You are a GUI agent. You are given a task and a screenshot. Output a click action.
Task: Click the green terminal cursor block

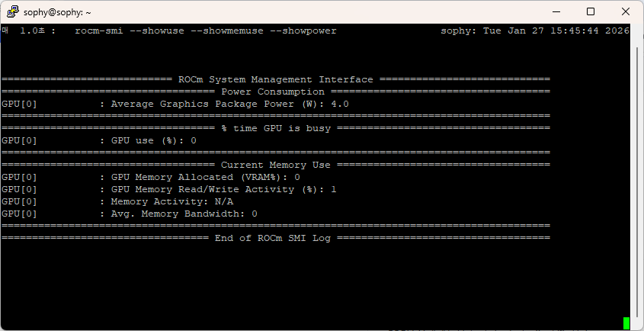[626, 323]
